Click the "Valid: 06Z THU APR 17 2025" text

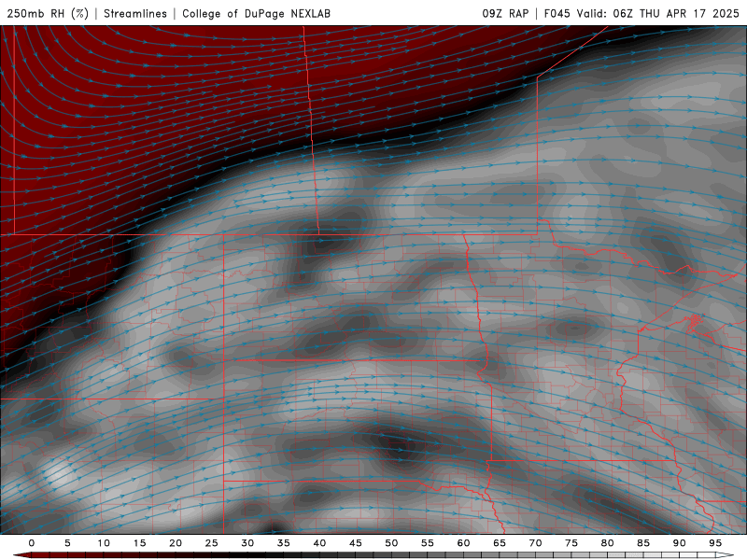[x=658, y=13]
